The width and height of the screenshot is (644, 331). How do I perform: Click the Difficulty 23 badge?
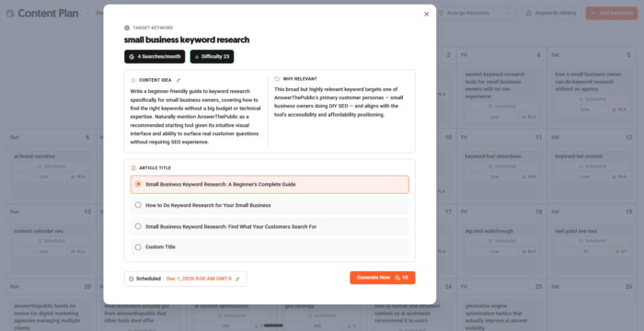(212, 57)
